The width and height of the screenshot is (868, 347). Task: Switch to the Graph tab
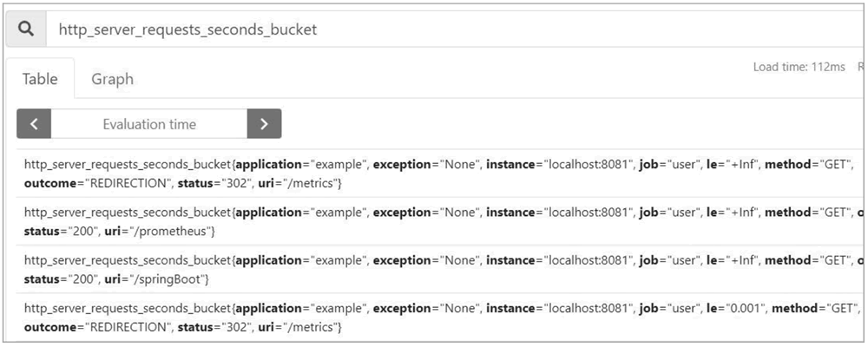112,79
